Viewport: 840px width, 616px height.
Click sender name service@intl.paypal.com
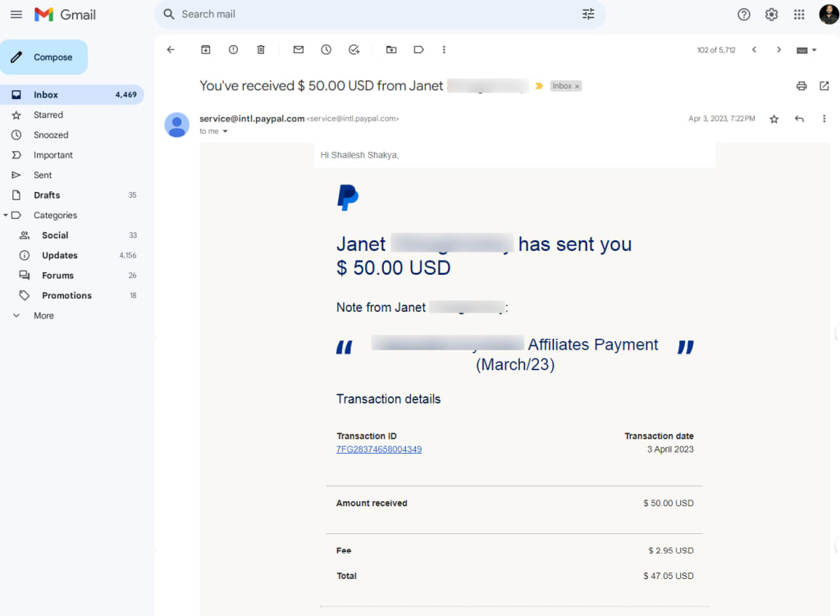tap(252, 119)
